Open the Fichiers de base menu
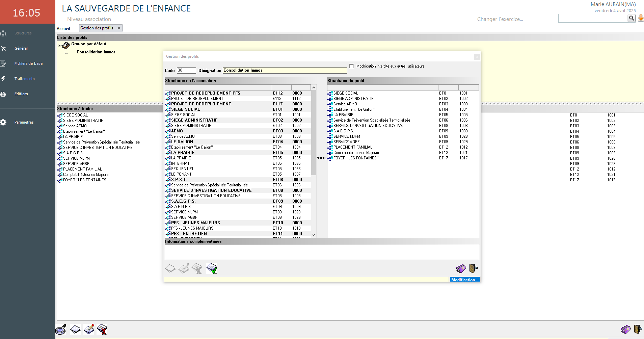This screenshot has width=644, height=339. [28, 63]
